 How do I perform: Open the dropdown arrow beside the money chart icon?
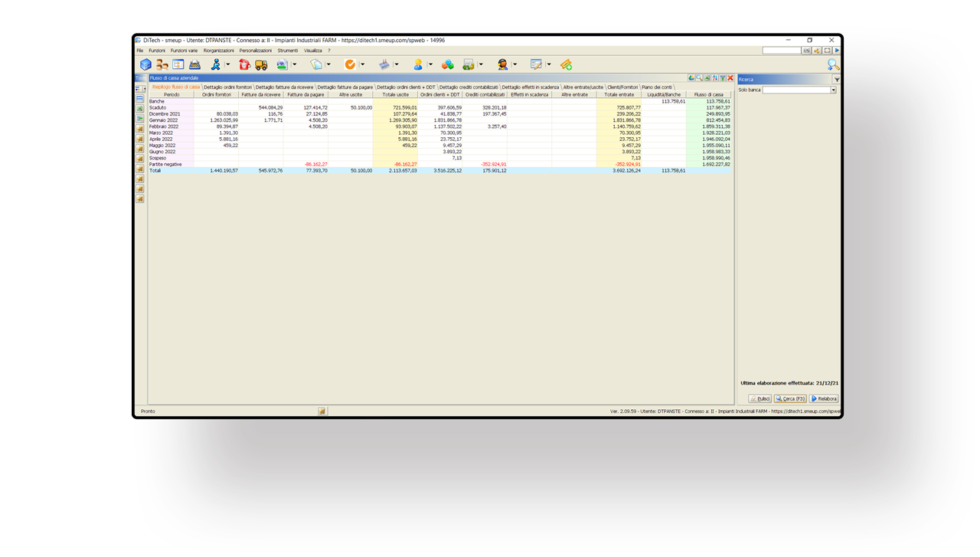pos(481,64)
